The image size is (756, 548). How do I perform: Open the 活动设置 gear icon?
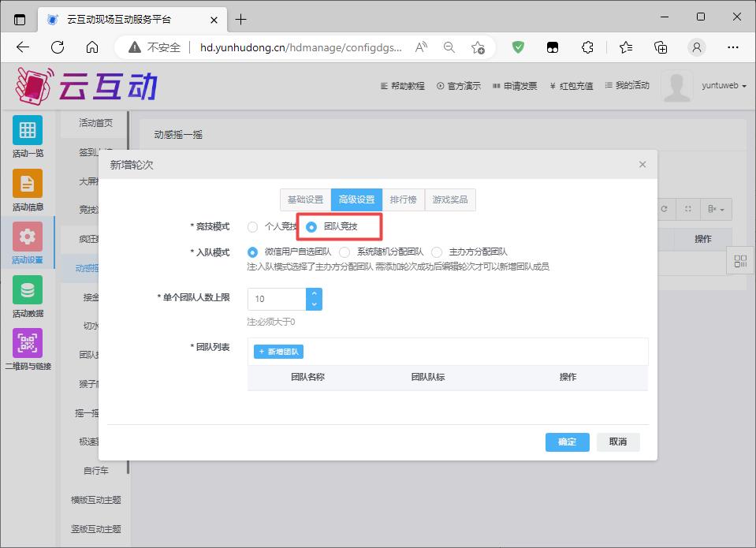tap(28, 237)
